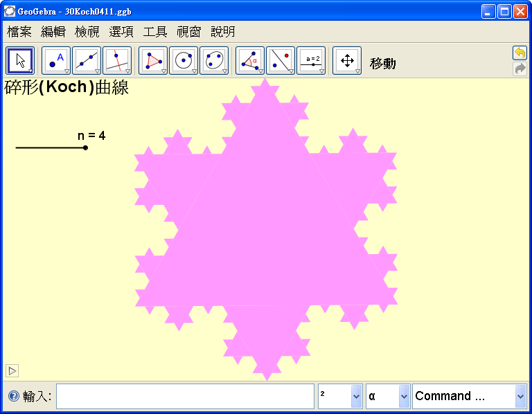Select the Polygon tool
The width and height of the screenshot is (532, 414).
pos(153,61)
